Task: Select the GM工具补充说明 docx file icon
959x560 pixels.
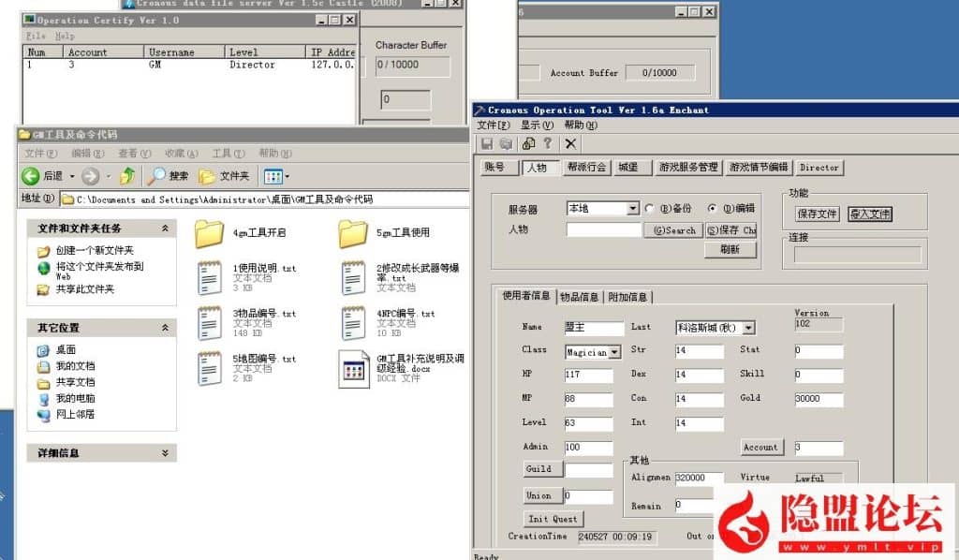Action: (354, 367)
